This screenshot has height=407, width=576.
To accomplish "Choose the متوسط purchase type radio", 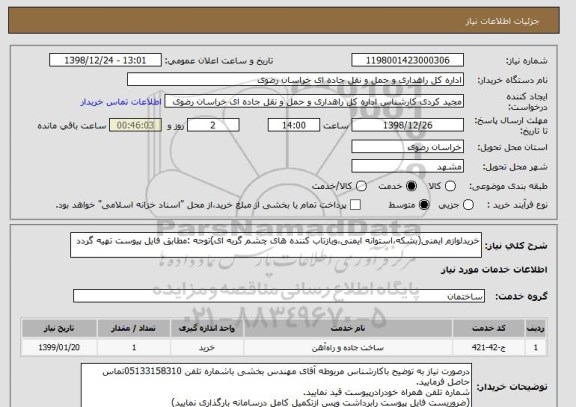I will pos(424,205).
